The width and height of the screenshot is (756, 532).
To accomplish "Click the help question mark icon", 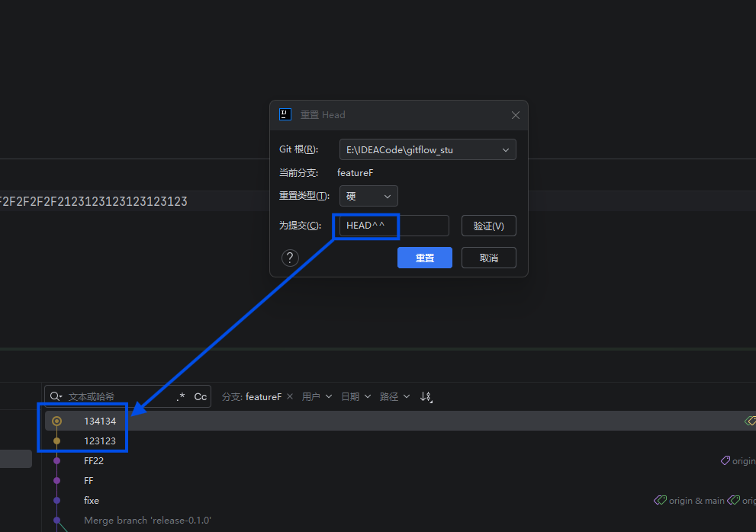I will (290, 258).
